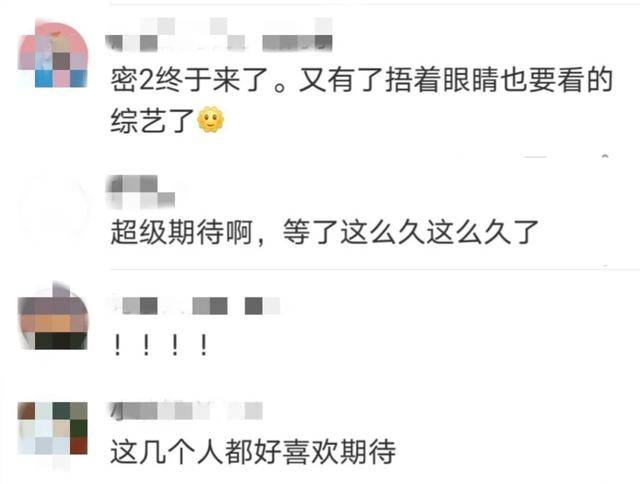640x484 pixels.
Task: Tap the middle blurred name block above ！！！！
Action: coord(210,306)
